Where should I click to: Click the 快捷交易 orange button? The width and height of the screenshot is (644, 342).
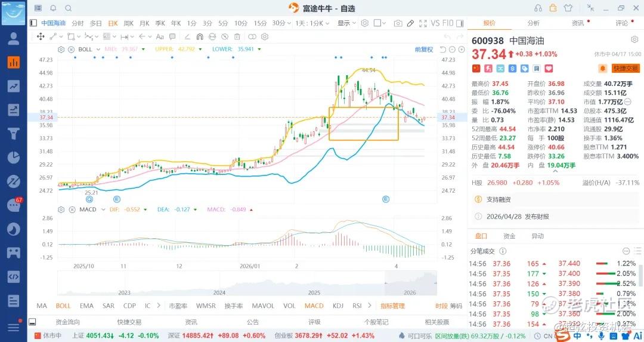(x=626, y=69)
